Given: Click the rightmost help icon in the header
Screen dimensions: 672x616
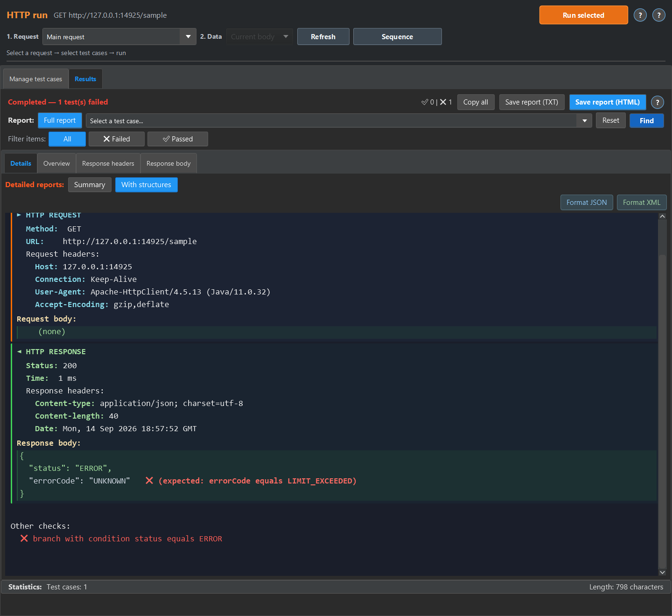Looking at the screenshot, I should point(659,15).
